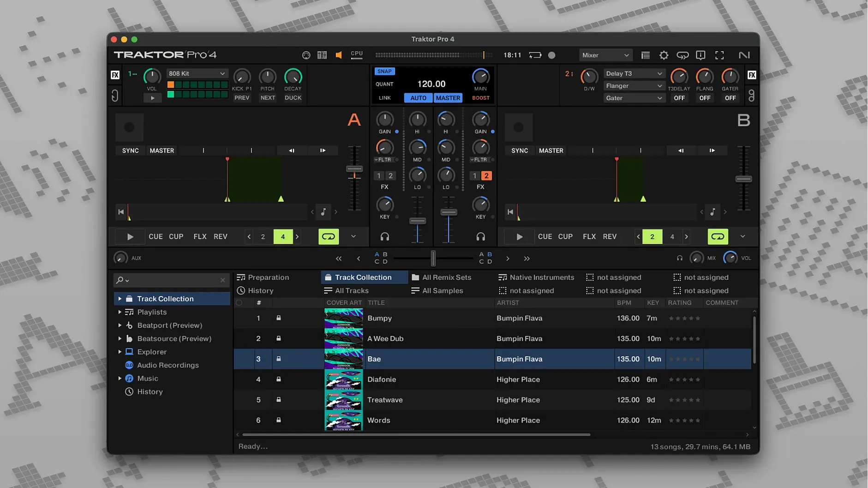Click the BOOST button

pos(480,98)
